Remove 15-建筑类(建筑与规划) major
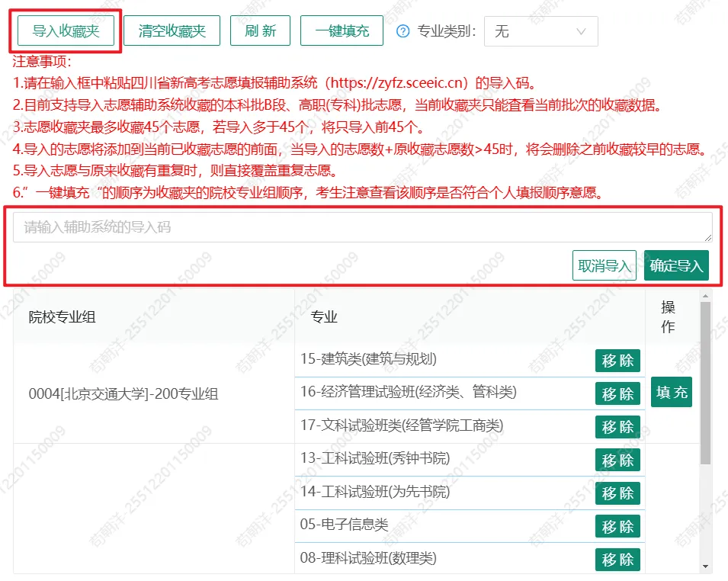 617,361
